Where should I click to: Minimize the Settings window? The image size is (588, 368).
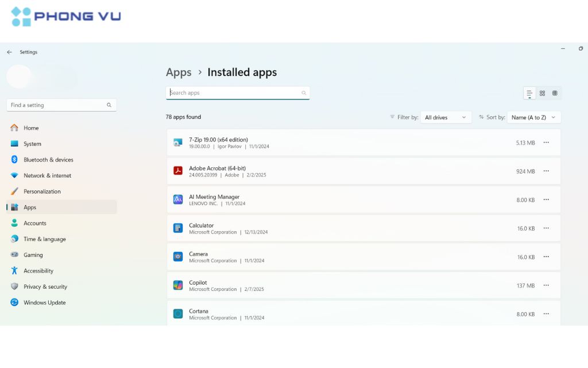pyautogui.click(x=563, y=48)
